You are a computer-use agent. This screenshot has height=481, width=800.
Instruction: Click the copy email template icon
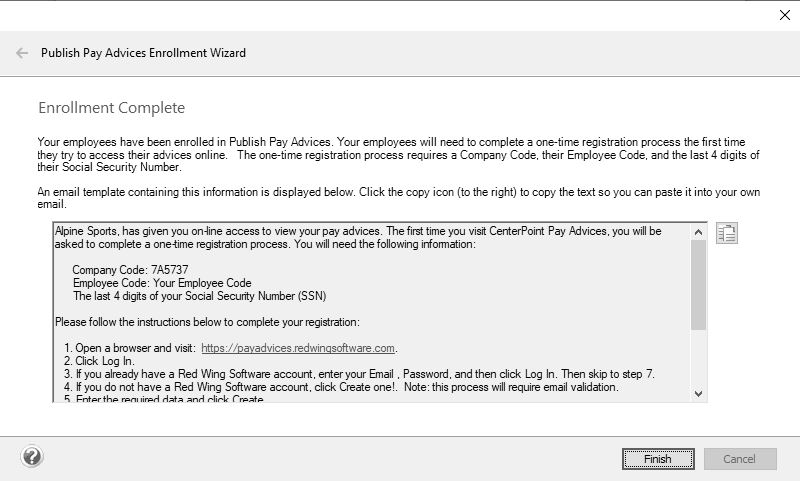point(727,234)
